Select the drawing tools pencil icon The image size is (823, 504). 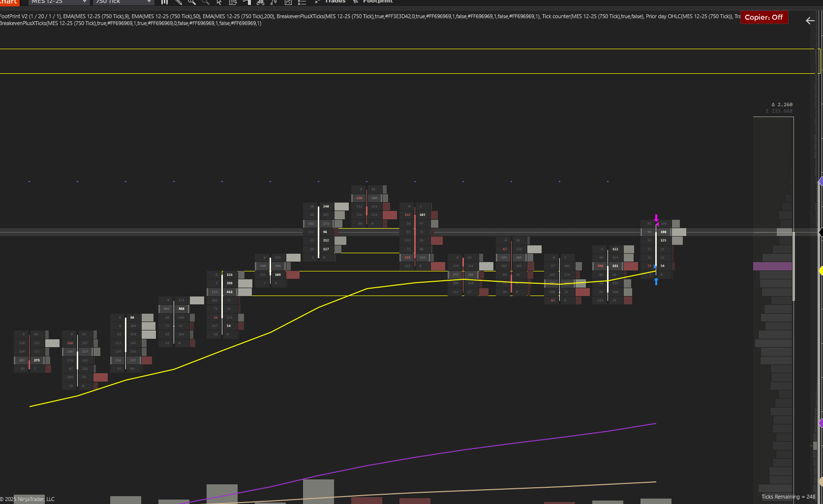(x=178, y=2)
